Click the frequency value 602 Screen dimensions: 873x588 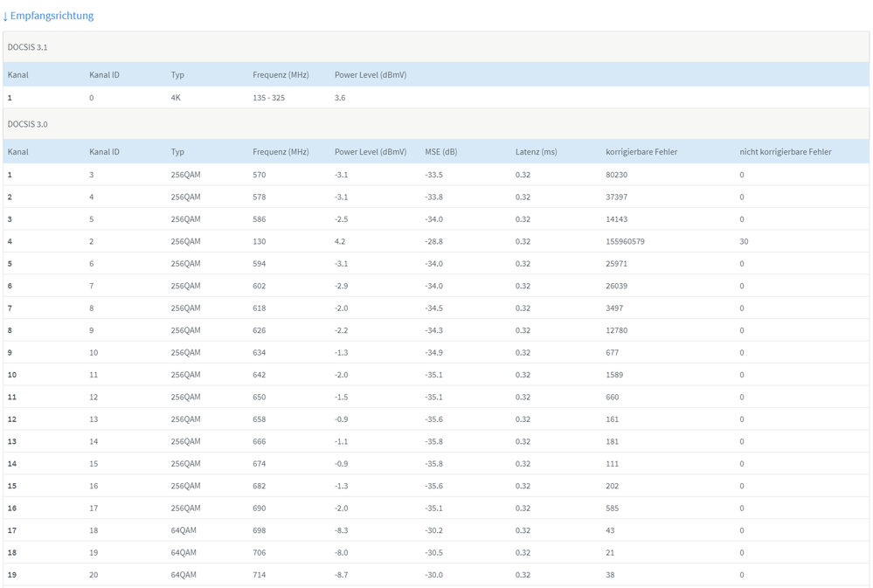260,287
